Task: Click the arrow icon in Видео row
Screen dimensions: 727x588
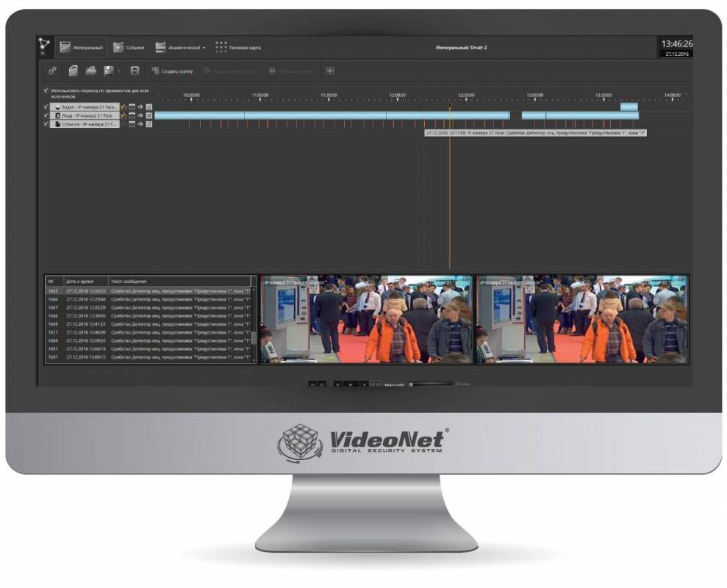Action: click(x=140, y=107)
